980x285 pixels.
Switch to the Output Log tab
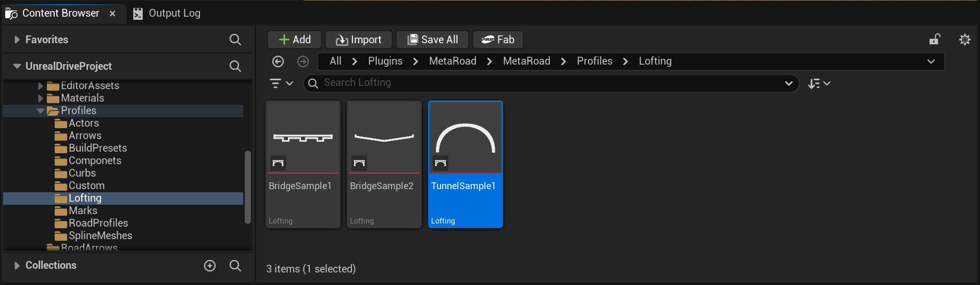[167, 13]
